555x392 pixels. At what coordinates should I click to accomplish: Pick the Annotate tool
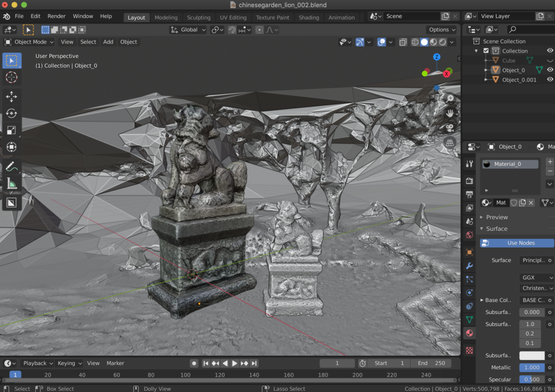tap(11, 165)
